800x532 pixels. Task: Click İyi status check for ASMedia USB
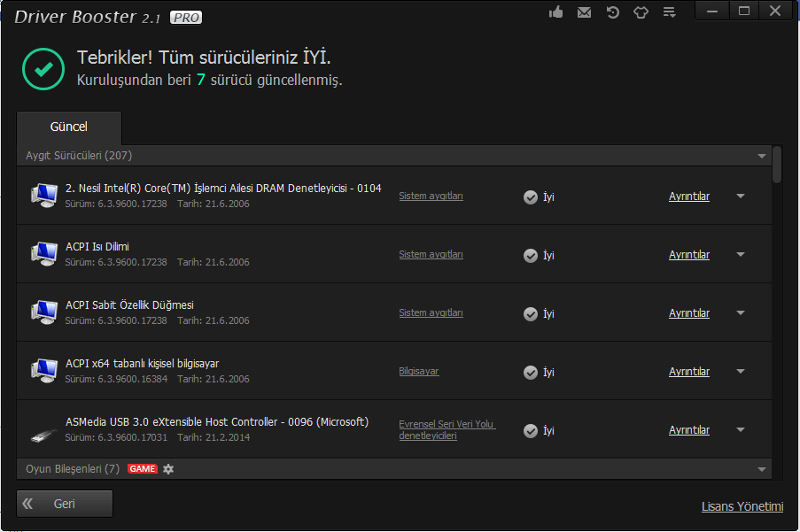coord(531,430)
